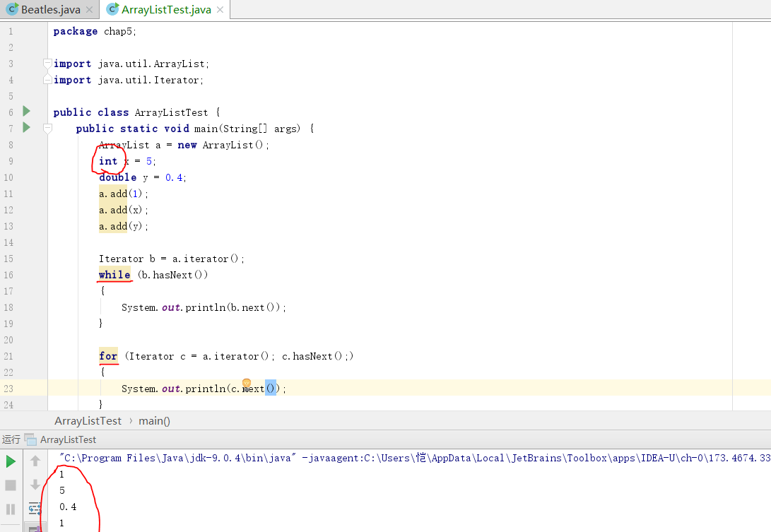Open the lightbulb intention hint
Viewport: 771px width, 532px height.
247,383
